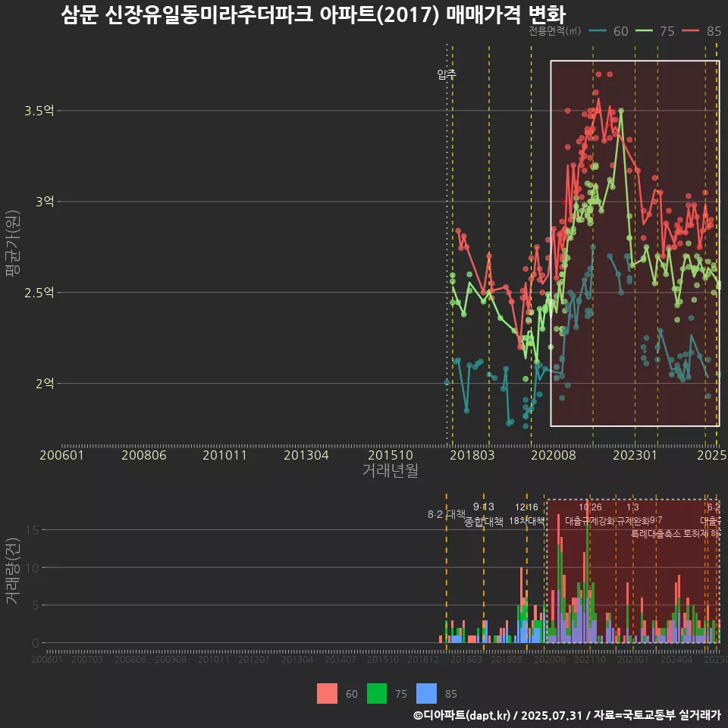Screen dimensions: 728x728
Task: Click 202110 on the volume chart x-axis
Action: (590, 659)
